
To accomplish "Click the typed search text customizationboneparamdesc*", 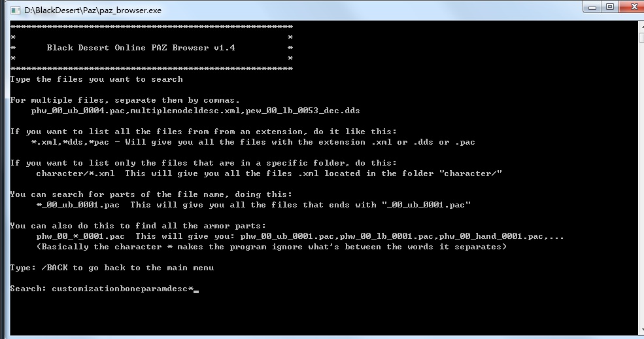I will 123,289.
